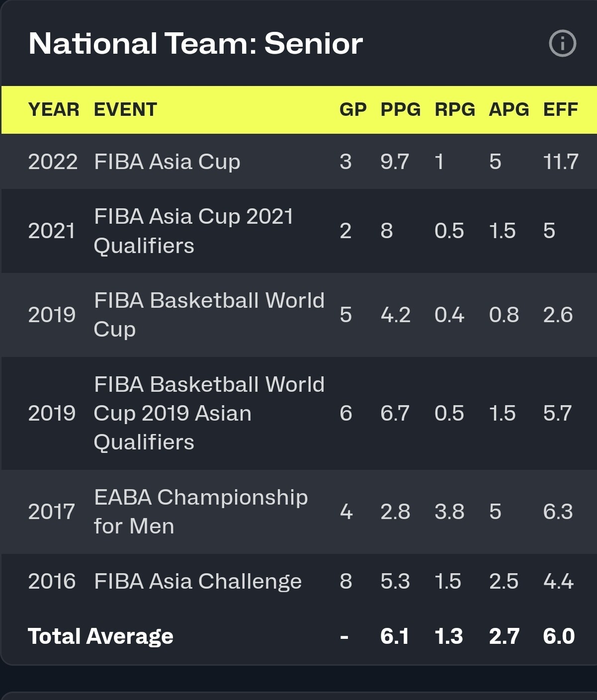Select the EVENT column header
Screen dimensions: 597x700
(125, 109)
